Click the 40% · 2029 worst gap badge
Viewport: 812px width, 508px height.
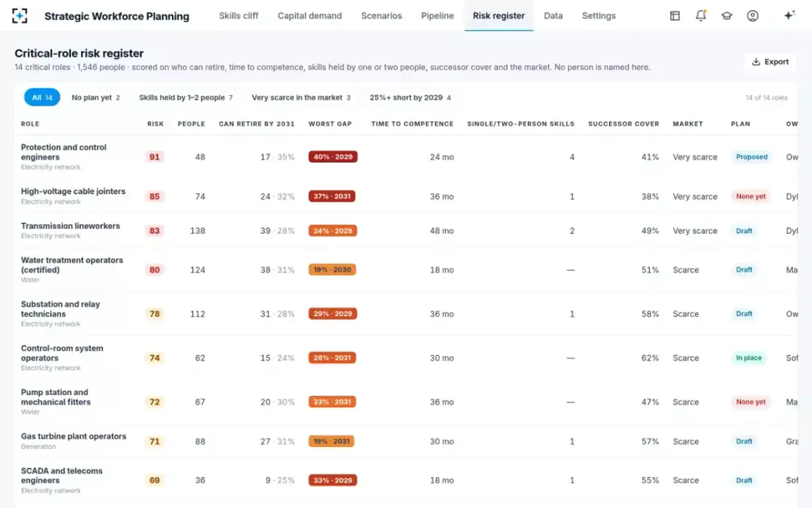[333, 157]
